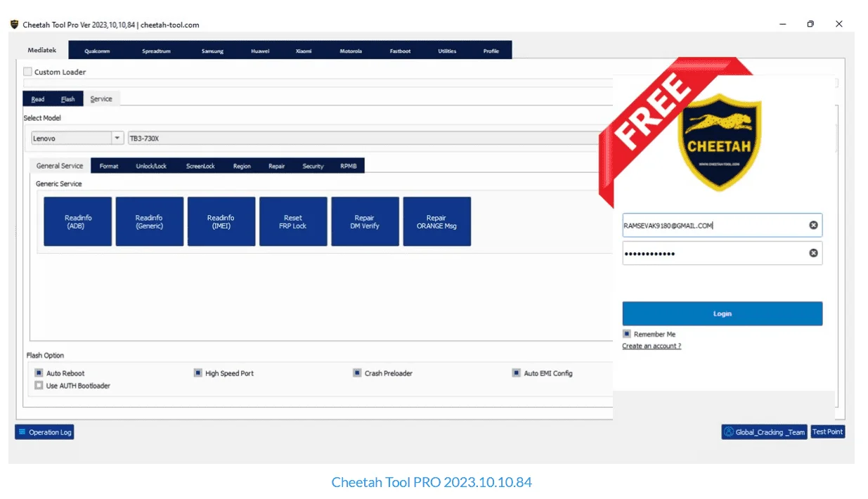The height and width of the screenshot is (499, 868).
Task: Toggle Crash Preloader checkbox
Action: (x=357, y=373)
